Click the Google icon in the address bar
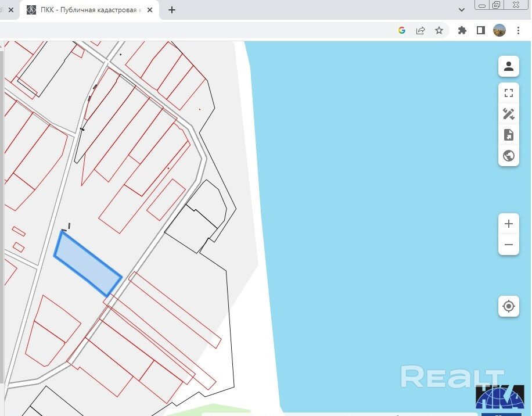Screen dimensions: 532x416 tap(401, 31)
